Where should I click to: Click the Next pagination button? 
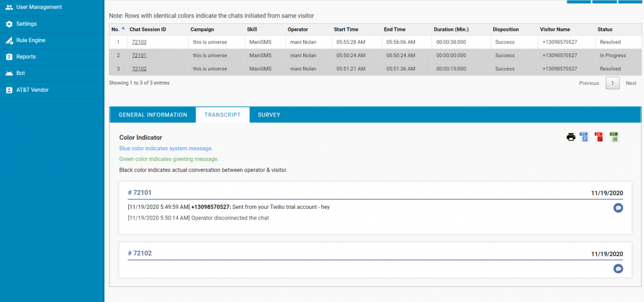(631, 83)
